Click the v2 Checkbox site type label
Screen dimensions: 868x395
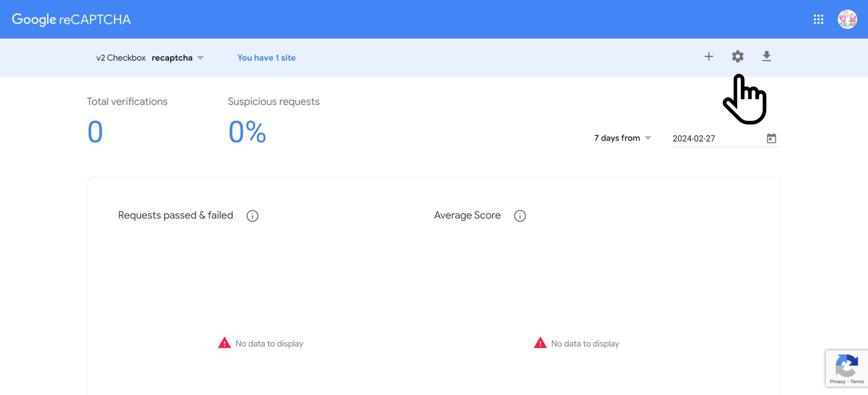pyautogui.click(x=121, y=58)
